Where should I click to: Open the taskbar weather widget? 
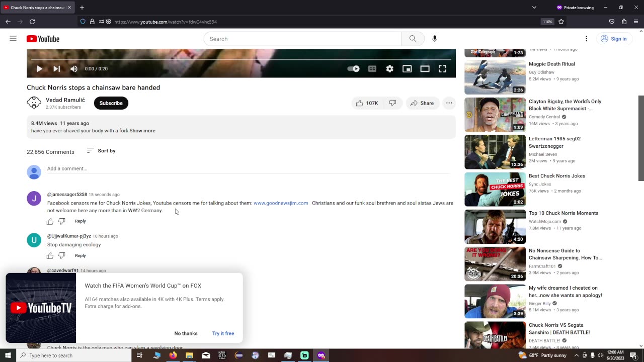coord(543,355)
